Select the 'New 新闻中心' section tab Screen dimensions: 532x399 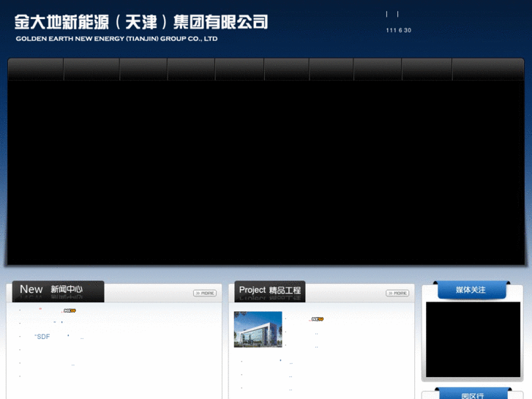point(58,291)
